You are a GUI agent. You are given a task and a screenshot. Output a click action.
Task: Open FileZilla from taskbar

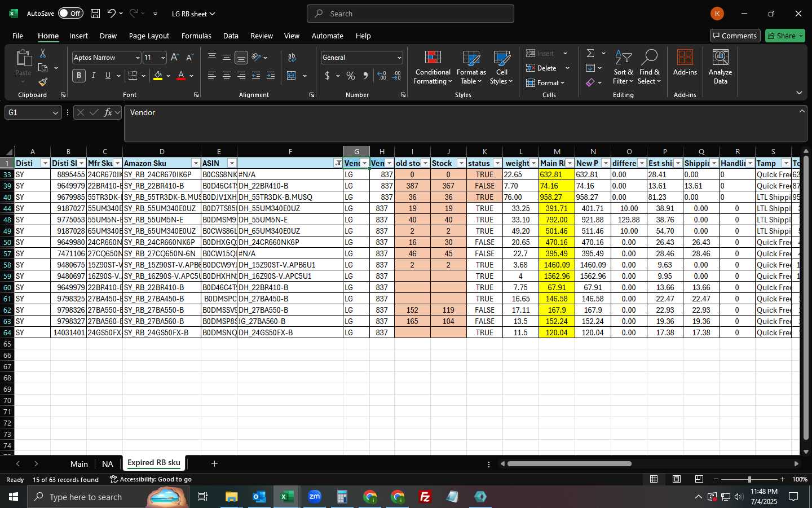point(425,497)
